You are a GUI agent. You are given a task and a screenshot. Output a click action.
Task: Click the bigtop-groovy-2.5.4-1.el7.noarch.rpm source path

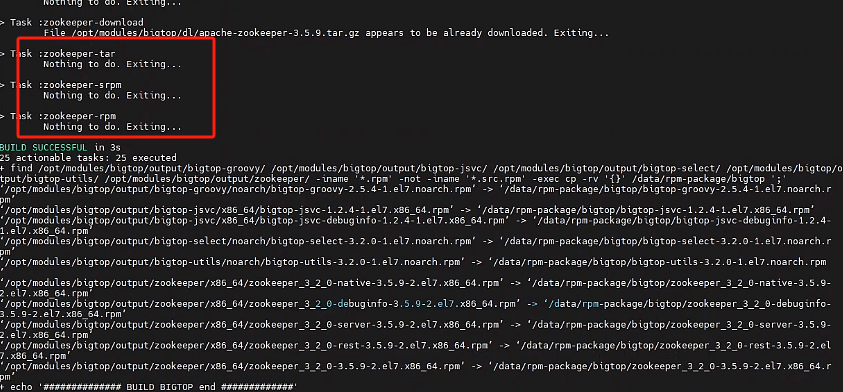239,189
